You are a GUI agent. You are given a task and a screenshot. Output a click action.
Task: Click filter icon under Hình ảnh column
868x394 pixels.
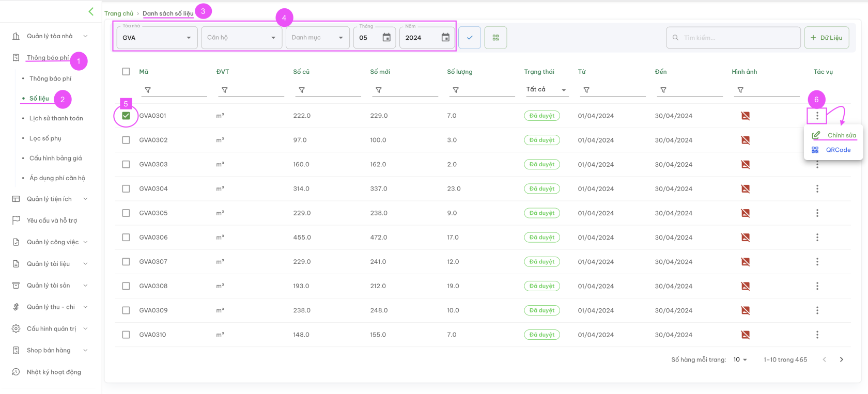point(740,90)
